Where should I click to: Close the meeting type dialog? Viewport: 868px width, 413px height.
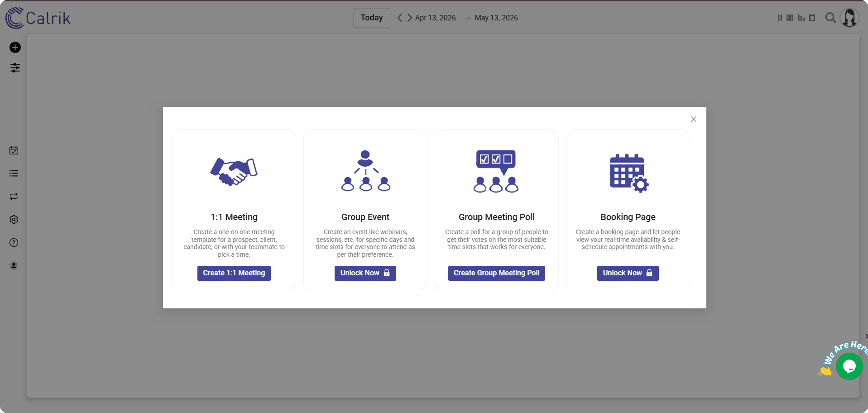[693, 119]
